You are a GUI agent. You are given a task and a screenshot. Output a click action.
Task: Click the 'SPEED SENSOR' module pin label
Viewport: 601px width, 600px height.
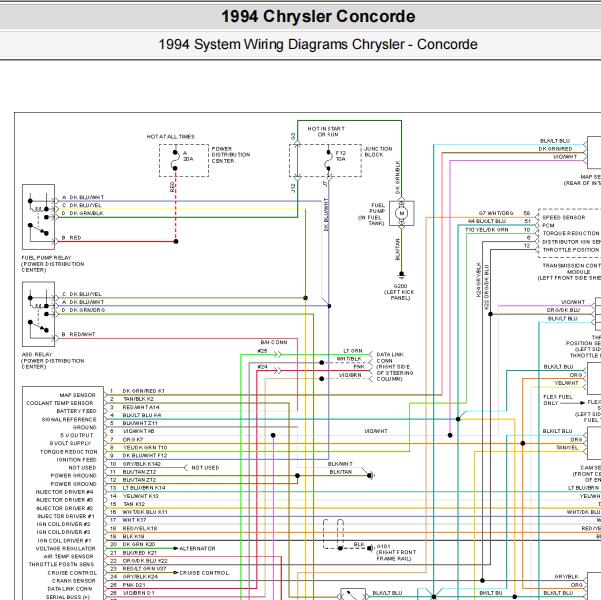[564, 217]
